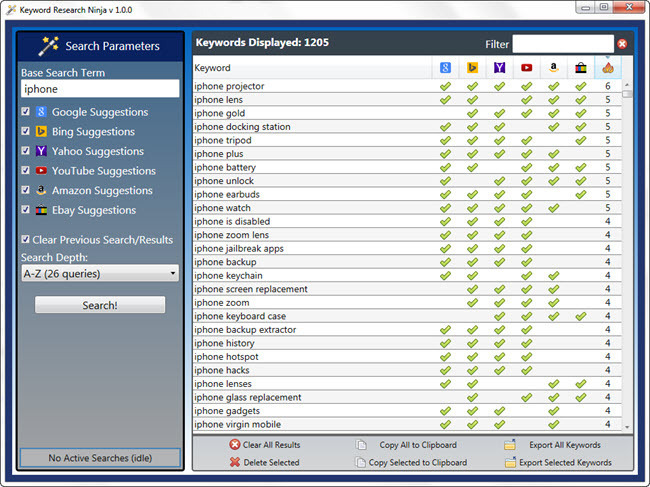Click Clear All Results
Screen dimensions: 650x487
tap(264, 445)
